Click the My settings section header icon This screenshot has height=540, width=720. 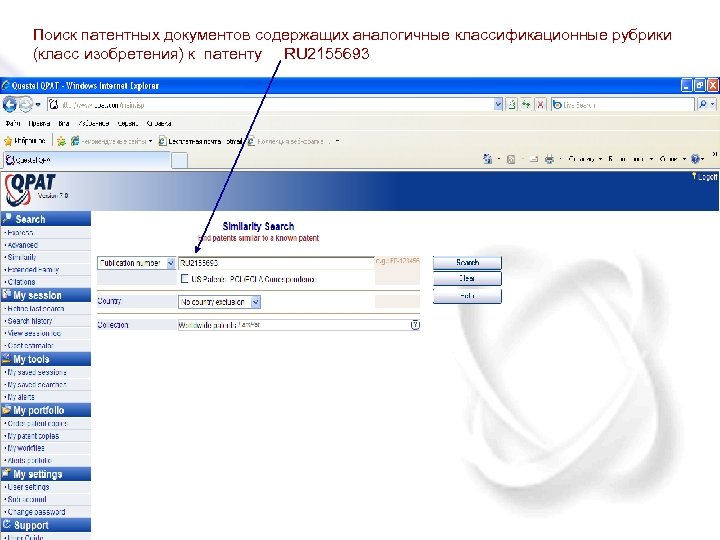[6, 473]
